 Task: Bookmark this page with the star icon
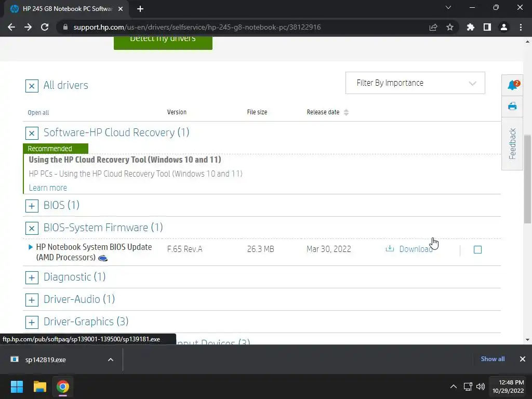point(450,27)
